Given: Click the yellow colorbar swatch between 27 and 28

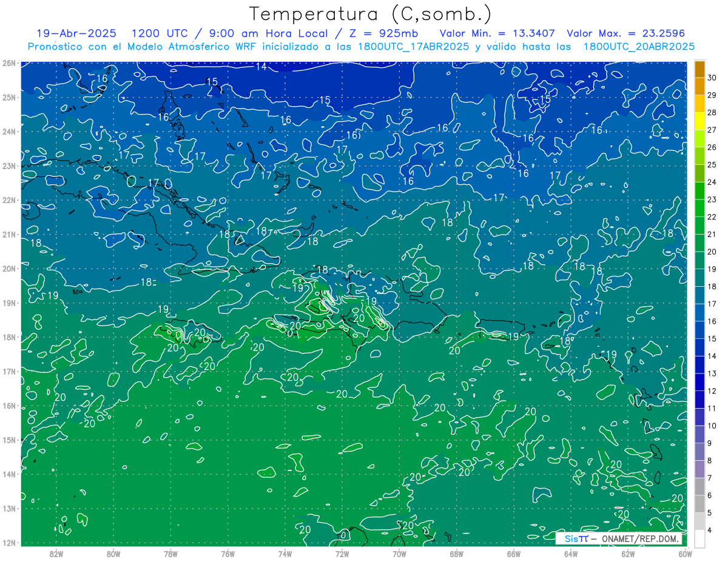Looking at the screenshot, I should coord(699,121).
